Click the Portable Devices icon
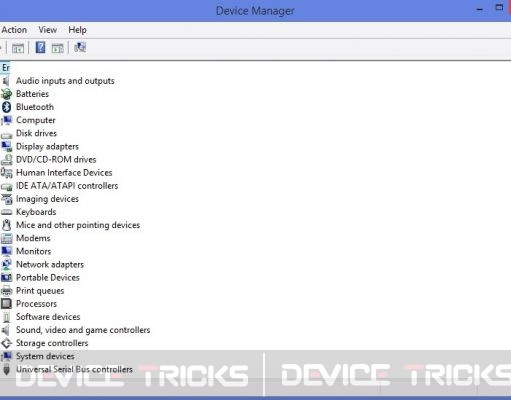Screen dimensions: 511x400 pyautogui.click(x=6, y=278)
